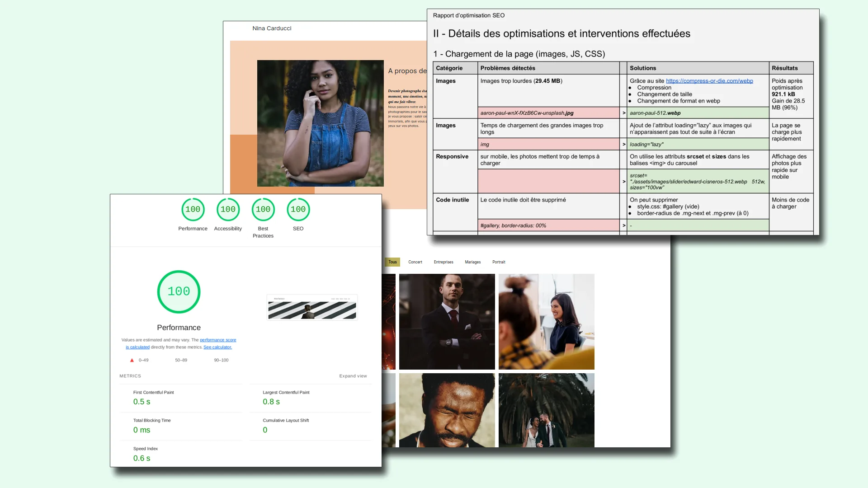Click the Performance score circle icon
Viewport: 868px width, 488px height.
pos(193,209)
